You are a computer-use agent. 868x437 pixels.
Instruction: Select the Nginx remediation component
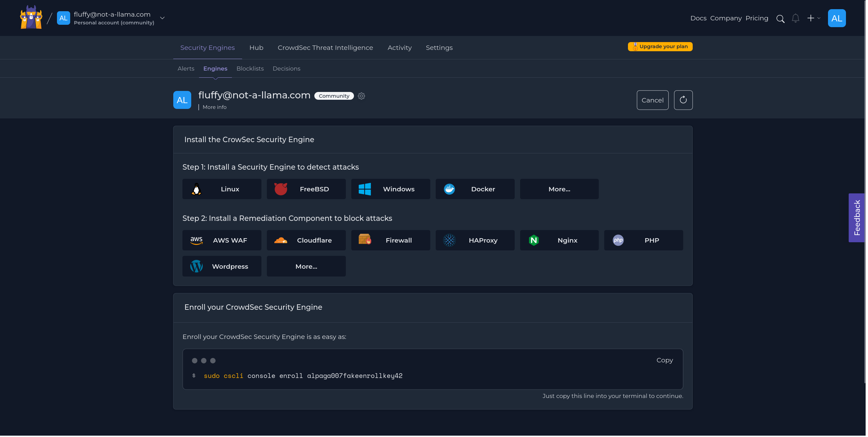tap(559, 240)
